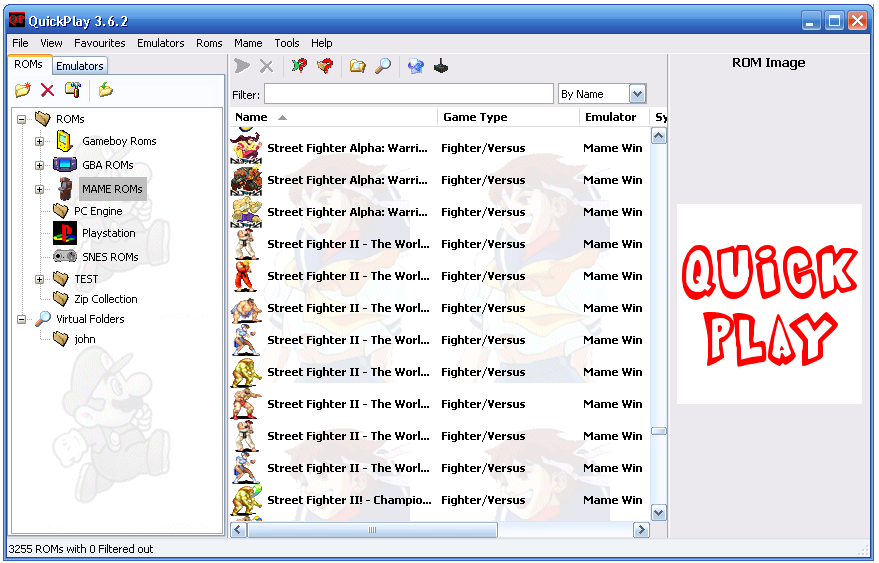Expand the TEST folder node
Image resolution: width=879 pixels, height=563 pixels.
tap(39, 279)
